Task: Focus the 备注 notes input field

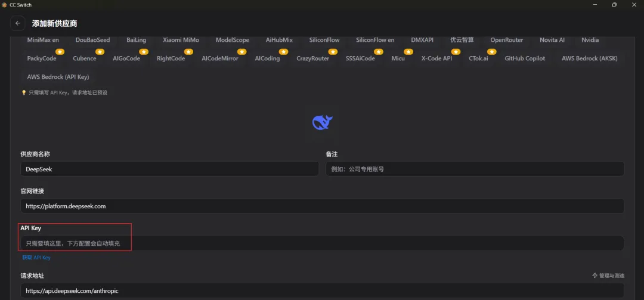Action: (x=475, y=169)
